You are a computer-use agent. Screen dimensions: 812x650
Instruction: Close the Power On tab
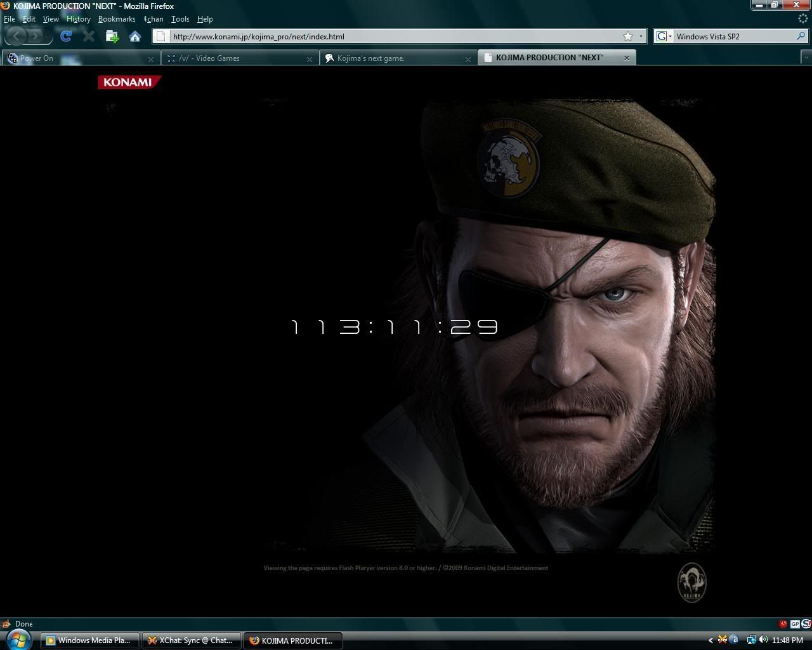tap(151, 58)
